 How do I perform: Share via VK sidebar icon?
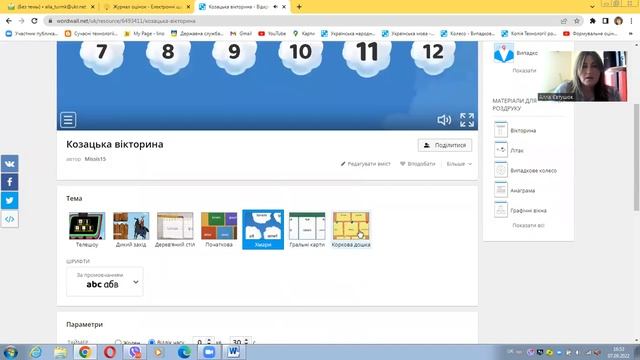(9, 164)
